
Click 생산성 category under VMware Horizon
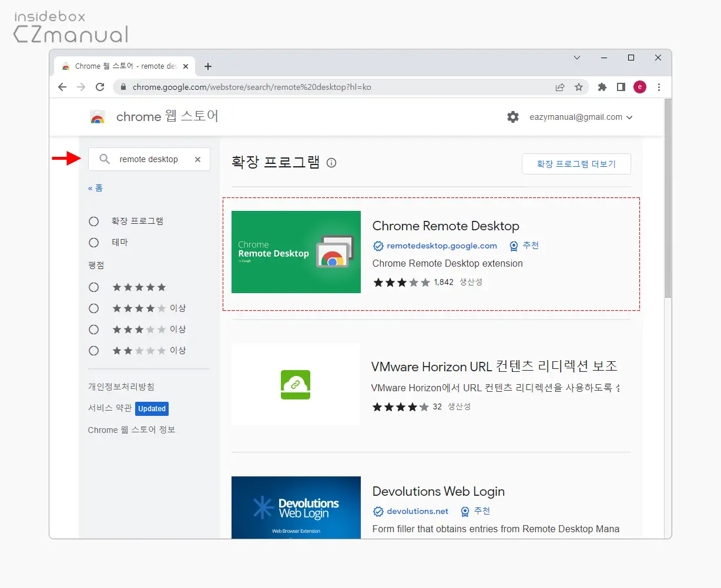[459, 406]
